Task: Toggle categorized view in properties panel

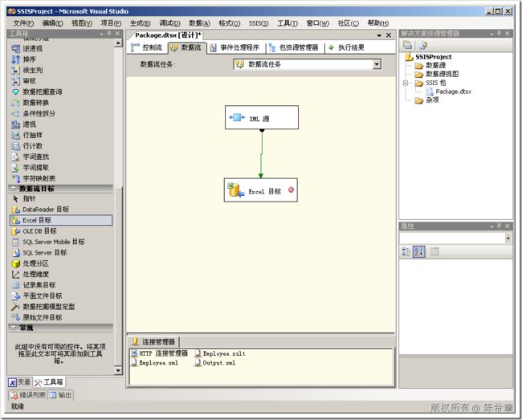Action: (406, 252)
